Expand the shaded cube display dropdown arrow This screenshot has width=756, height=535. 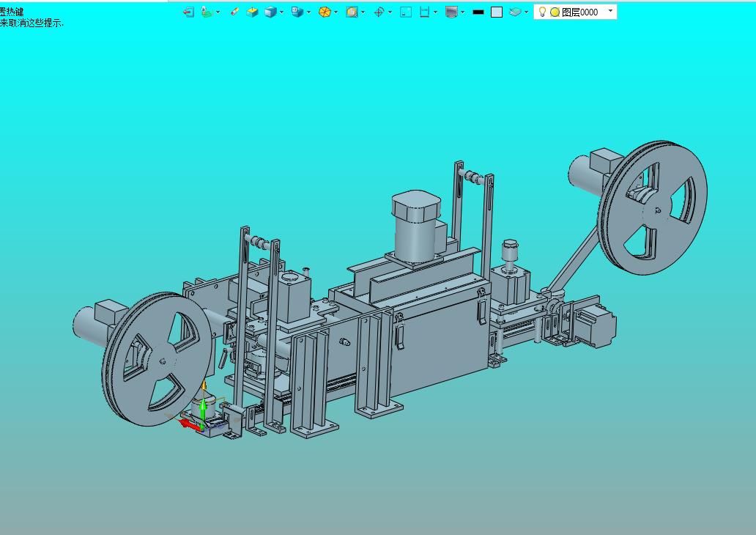[x=281, y=12]
